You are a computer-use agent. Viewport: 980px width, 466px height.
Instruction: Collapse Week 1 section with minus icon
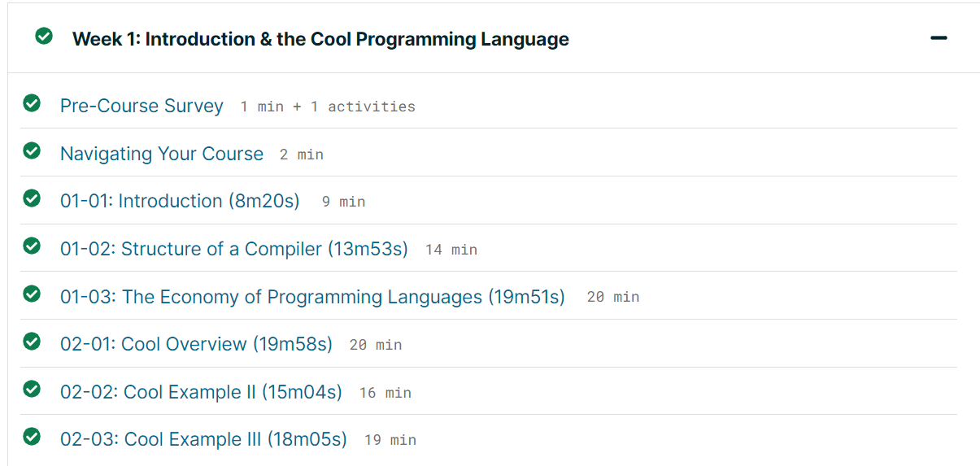point(939,38)
